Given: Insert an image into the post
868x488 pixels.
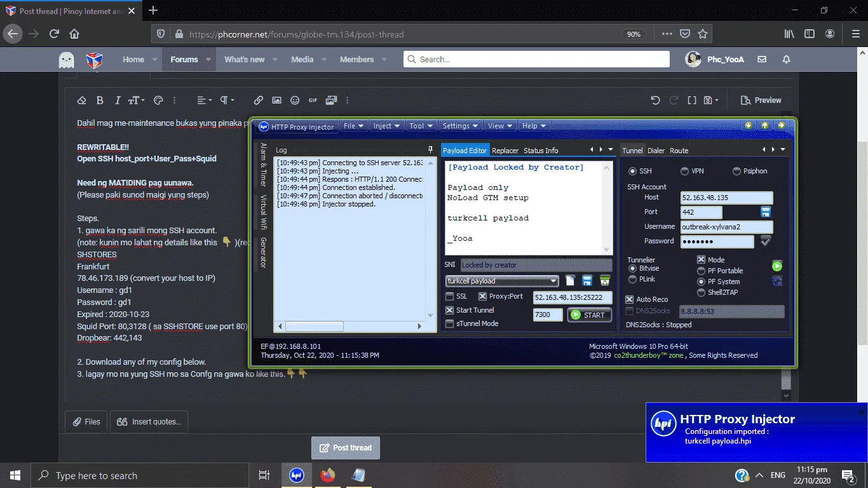Looking at the screenshot, I should pos(276,100).
